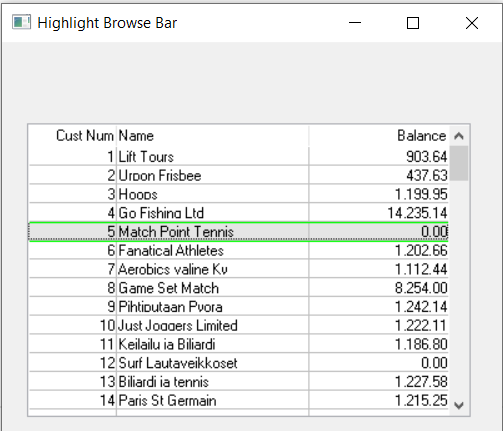Image resolution: width=503 pixels, height=431 pixels.
Task: Click the scroll up arrow in browse
Action: (x=459, y=136)
